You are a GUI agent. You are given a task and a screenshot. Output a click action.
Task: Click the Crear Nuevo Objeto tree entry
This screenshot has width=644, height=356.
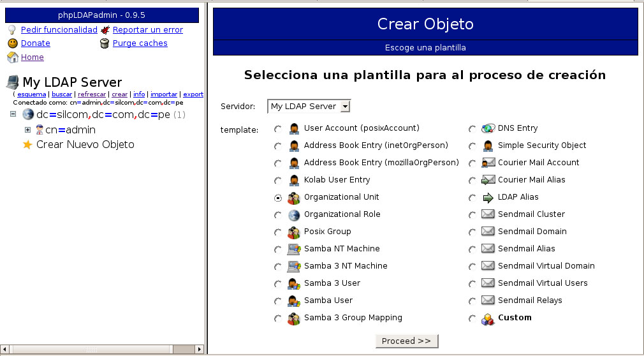coord(85,145)
